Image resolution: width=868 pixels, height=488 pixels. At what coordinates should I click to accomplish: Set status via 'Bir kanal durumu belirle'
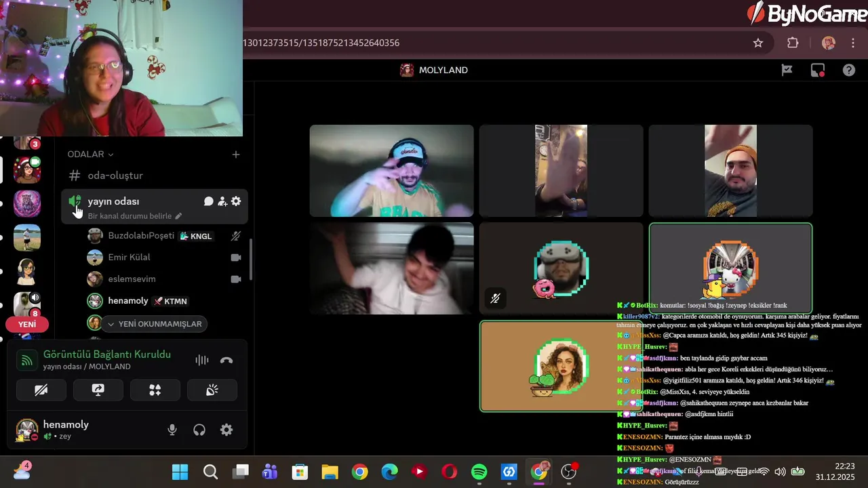134,216
